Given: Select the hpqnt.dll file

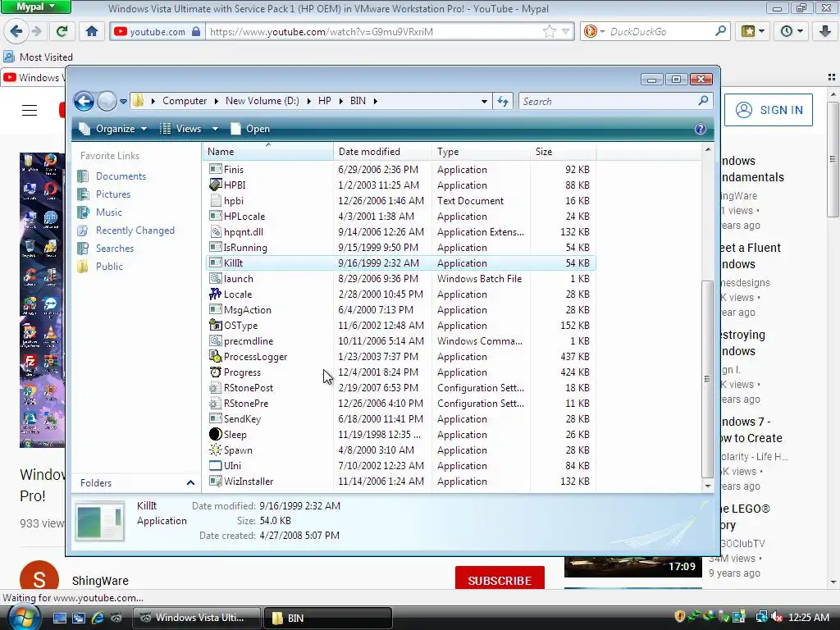Looking at the screenshot, I should pyautogui.click(x=243, y=232).
